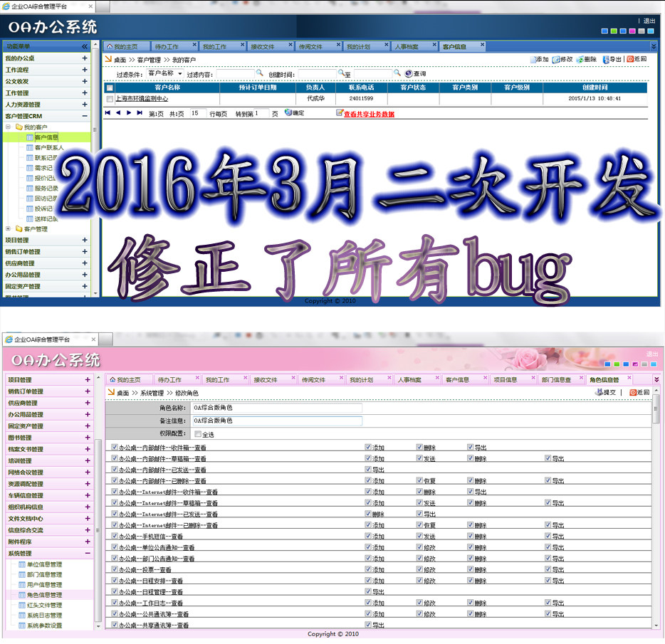Click the 角色名称 text input field
Screen dimensions: 665x644
276,408
